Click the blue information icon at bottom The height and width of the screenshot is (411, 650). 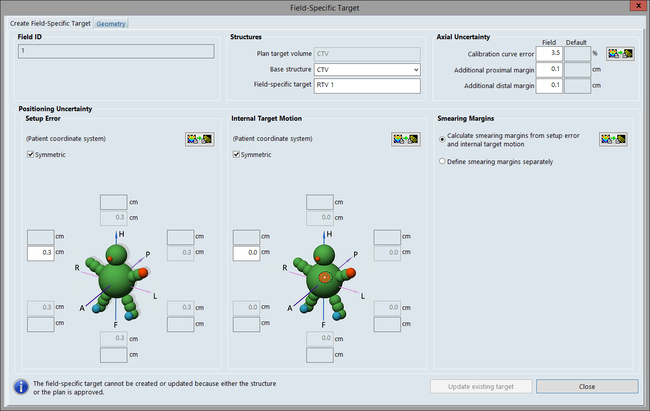pyautogui.click(x=20, y=387)
